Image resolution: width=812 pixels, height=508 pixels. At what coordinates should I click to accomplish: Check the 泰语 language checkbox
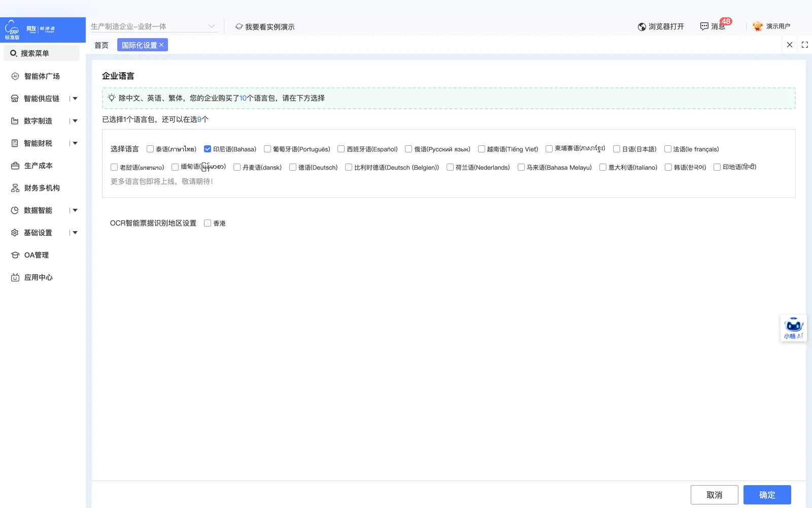(x=150, y=149)
